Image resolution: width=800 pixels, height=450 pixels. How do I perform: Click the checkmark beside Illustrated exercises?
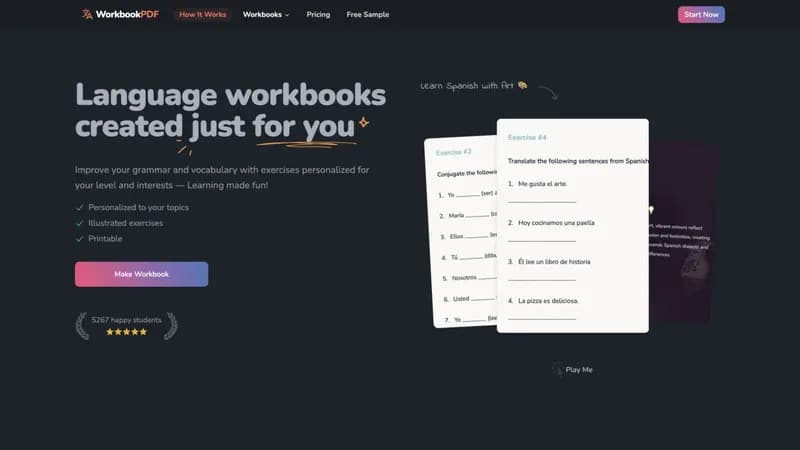(80, 223)
